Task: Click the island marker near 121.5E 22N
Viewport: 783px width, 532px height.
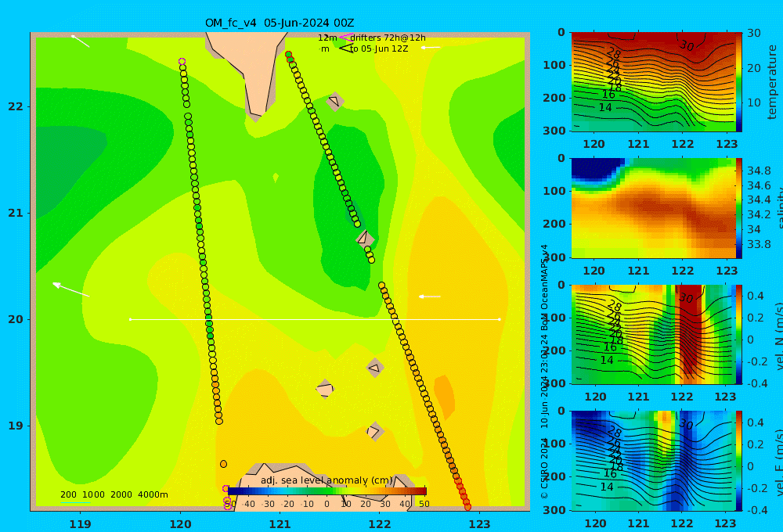Action: (334, 102)
